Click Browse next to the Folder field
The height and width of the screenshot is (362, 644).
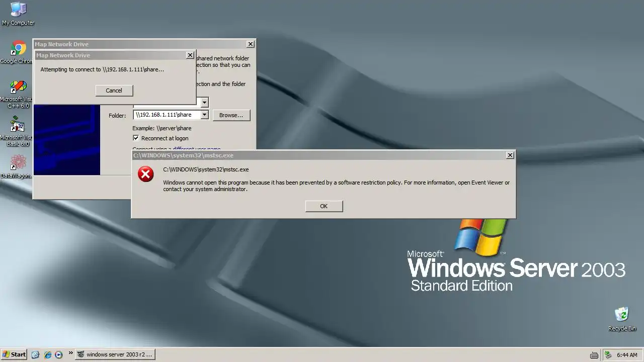tap(231, 115)
